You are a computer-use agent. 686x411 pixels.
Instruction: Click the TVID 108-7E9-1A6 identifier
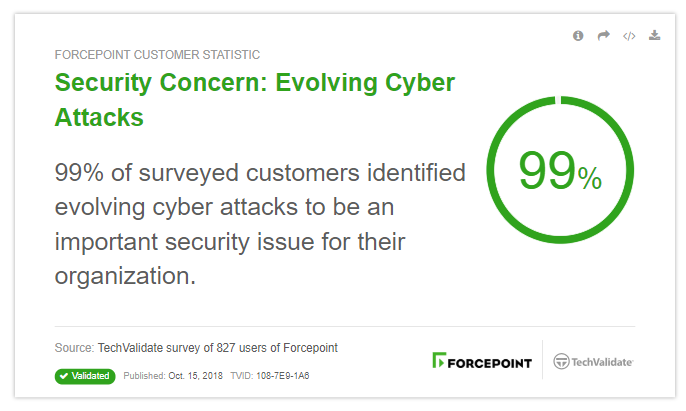pos(270,376)
